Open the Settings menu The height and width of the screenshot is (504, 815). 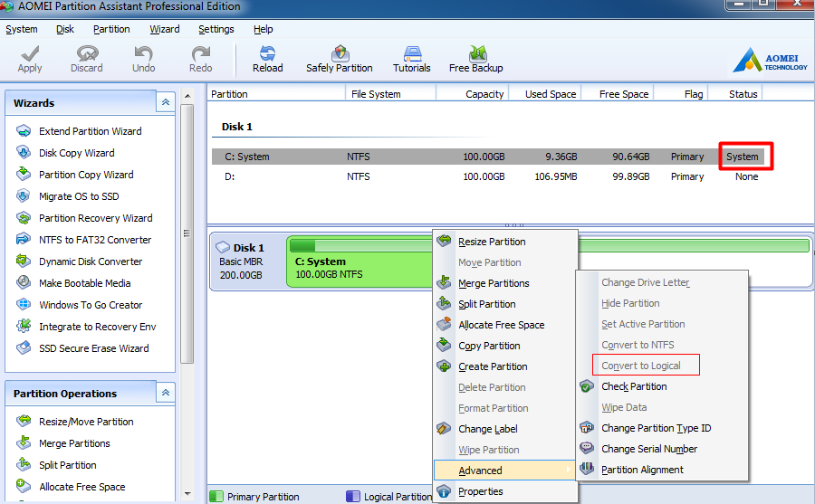click(x=216, y=29)
